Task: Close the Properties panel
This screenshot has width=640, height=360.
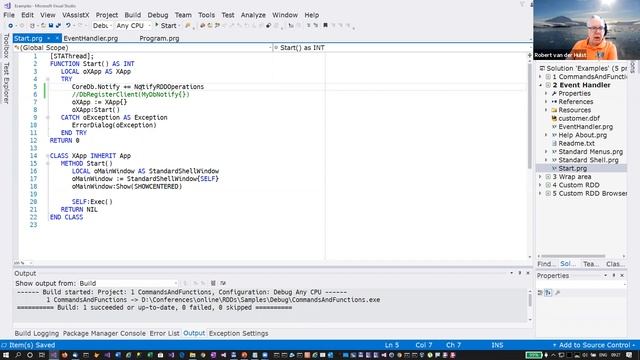Action: pos(622,276)
